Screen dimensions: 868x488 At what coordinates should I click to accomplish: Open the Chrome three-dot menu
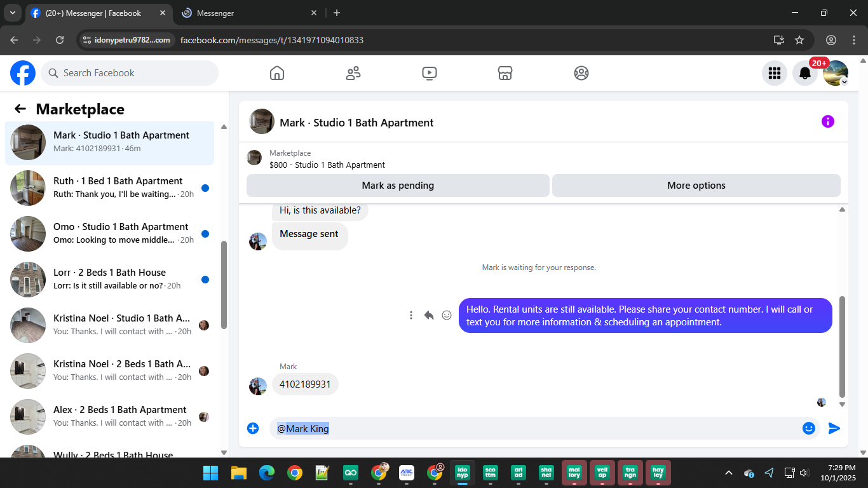[x=853, y=40]
